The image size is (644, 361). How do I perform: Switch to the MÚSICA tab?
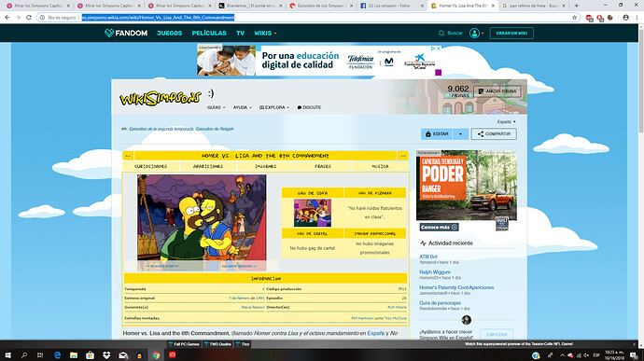point(380,166)
